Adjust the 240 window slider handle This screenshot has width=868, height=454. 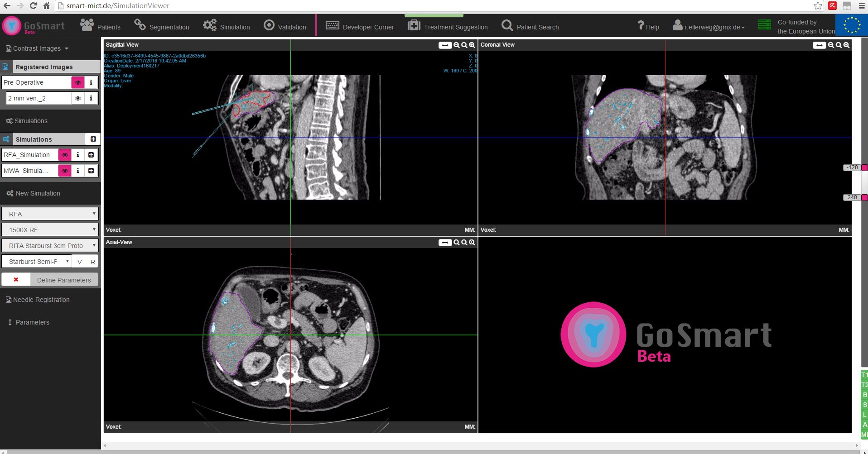[864, 197]
